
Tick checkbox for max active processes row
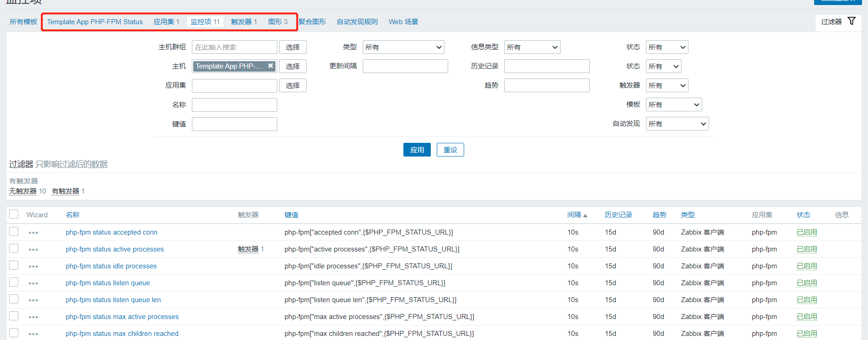click(x=14, y=316)
